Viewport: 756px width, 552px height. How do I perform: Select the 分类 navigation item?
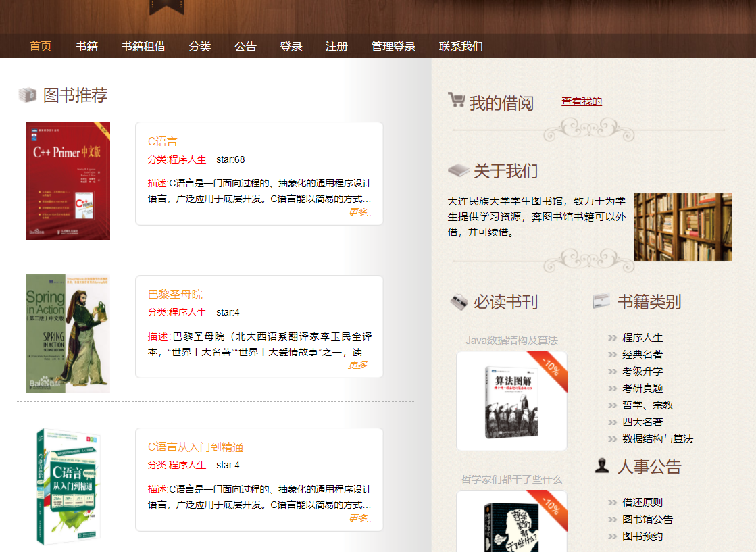[200, 46]
